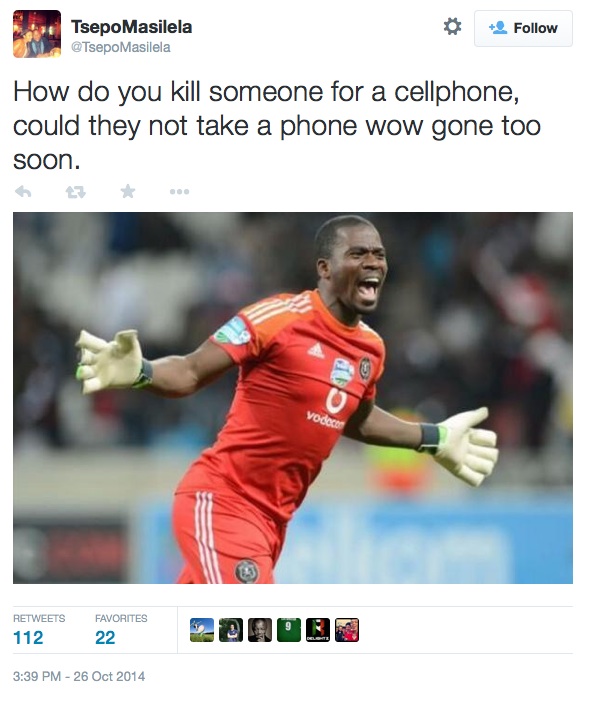Open the third retweeter avatar with elderly man

tap(260, 630)
